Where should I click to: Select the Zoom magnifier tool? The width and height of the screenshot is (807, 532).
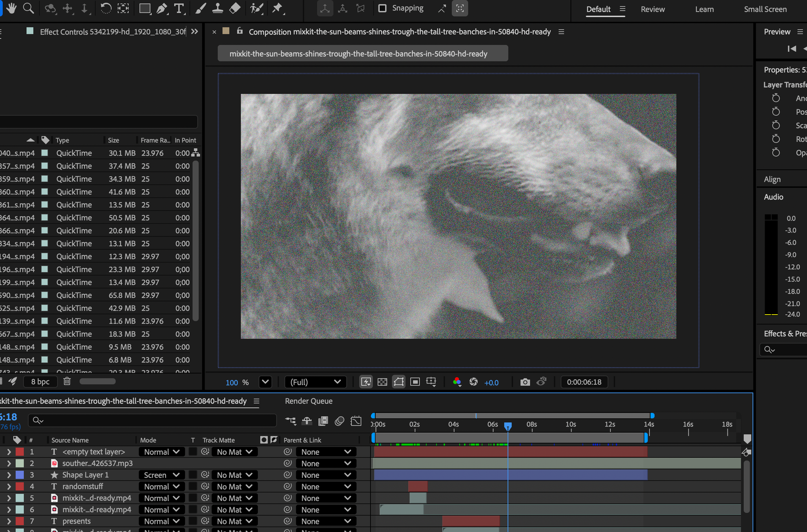(x=28, y=8)
